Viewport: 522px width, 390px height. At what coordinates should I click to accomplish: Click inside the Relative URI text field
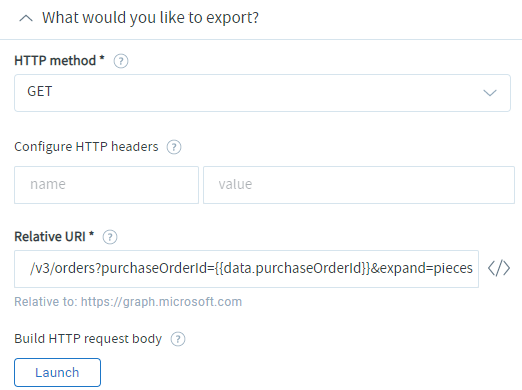(x=246, y=269)
